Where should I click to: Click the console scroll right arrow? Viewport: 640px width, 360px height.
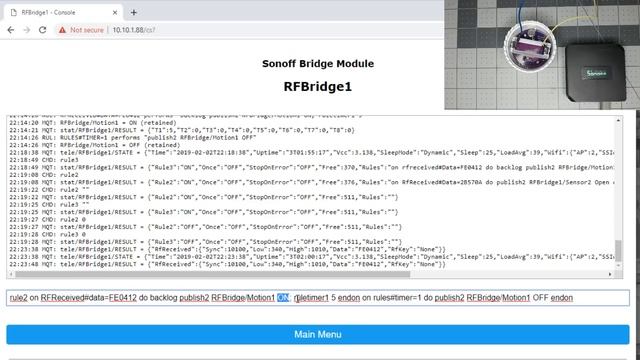click(x=610, y=274)
